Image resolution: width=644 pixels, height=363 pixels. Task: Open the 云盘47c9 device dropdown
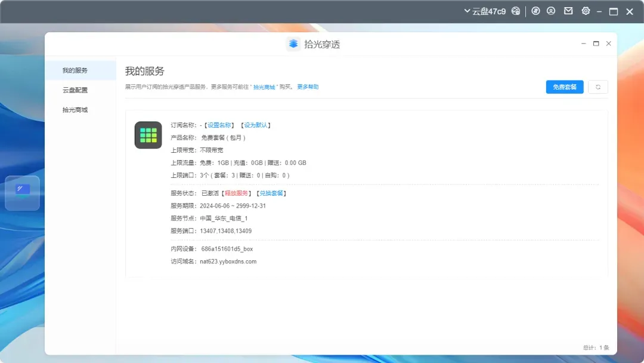tap(485, 11)
